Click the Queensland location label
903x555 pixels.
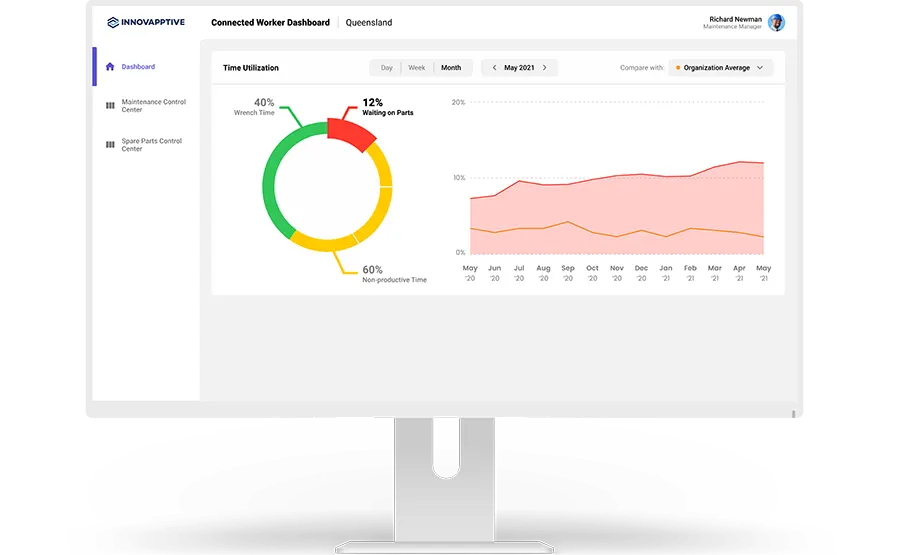pos(369,22)
